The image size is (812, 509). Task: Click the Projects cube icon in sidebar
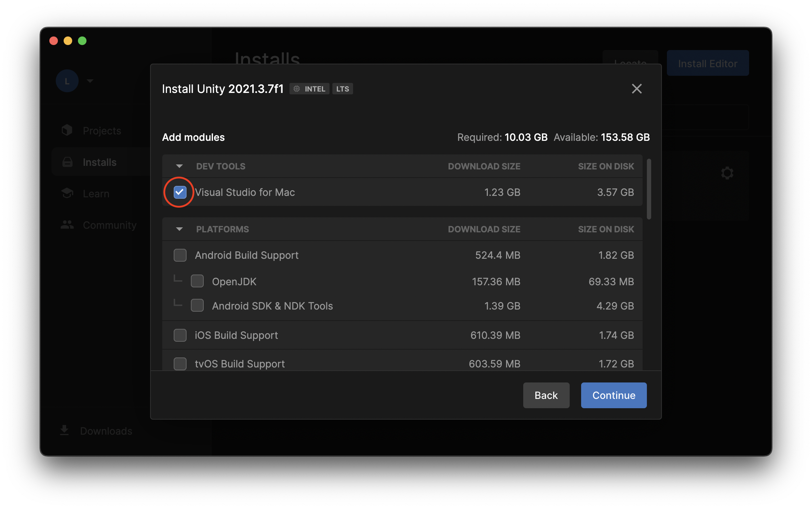67,130
